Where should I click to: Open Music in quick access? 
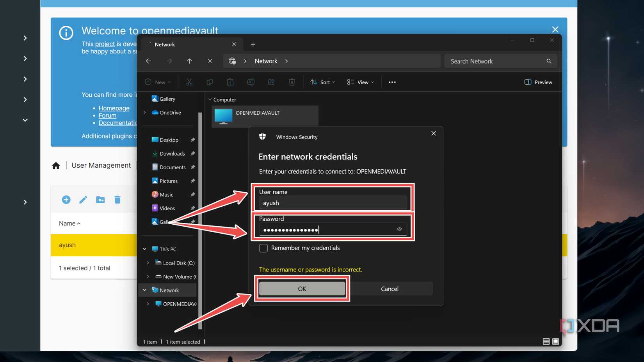click(162, 194)
